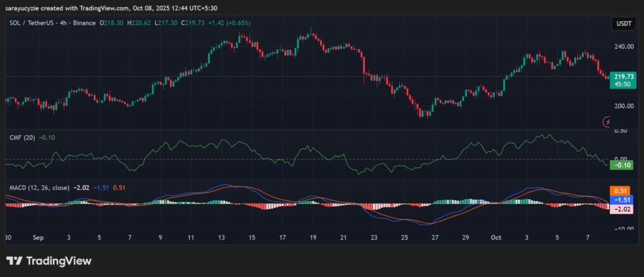Click the pink -2.02 histogram value tag
Screen dimensions: 644x277
pos(621,209)
